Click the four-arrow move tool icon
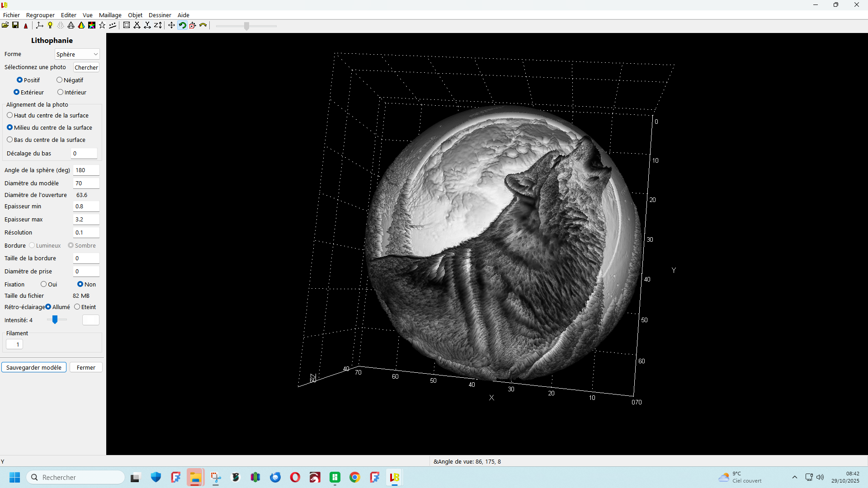 [171, 25]
